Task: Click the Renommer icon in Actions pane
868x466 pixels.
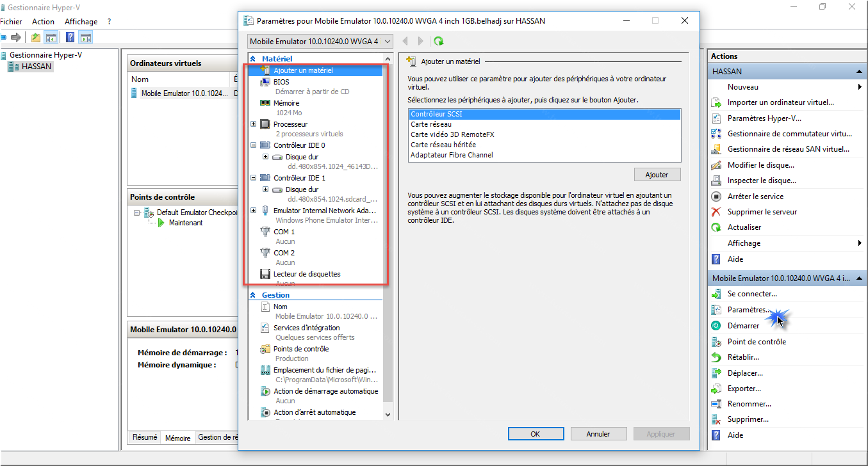Action: (x=716, y=404)
